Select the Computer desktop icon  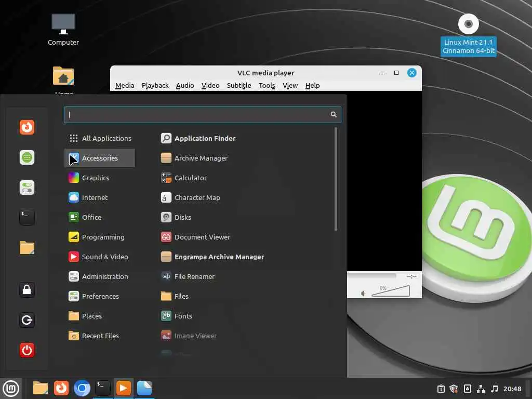[x=63, y=30]
